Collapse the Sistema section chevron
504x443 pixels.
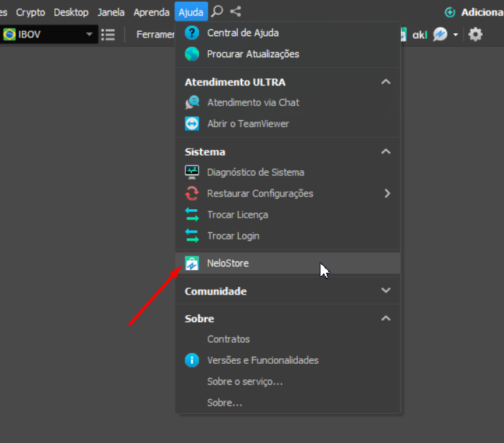pos(385,151)
